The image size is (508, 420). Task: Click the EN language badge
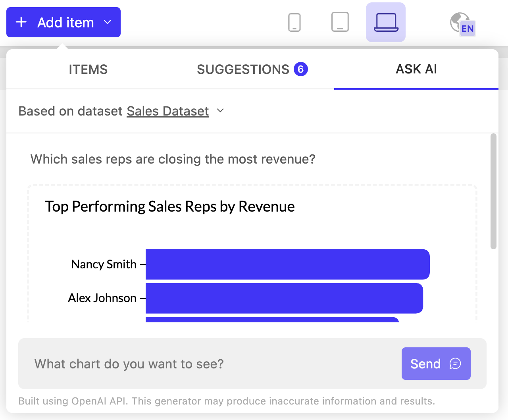[x=468, y=28]
